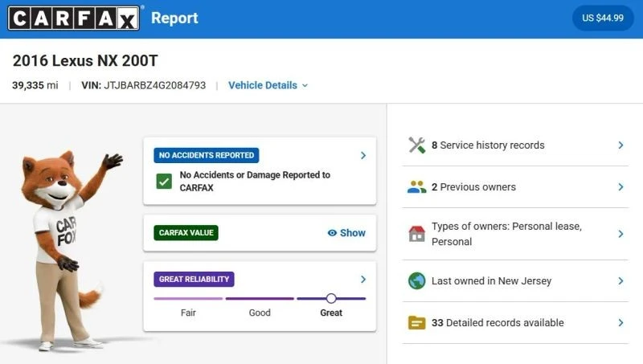The height and width of the screenshot is (364, 643).
Task: Click the folder icon for detailed records
Action: 417,322
